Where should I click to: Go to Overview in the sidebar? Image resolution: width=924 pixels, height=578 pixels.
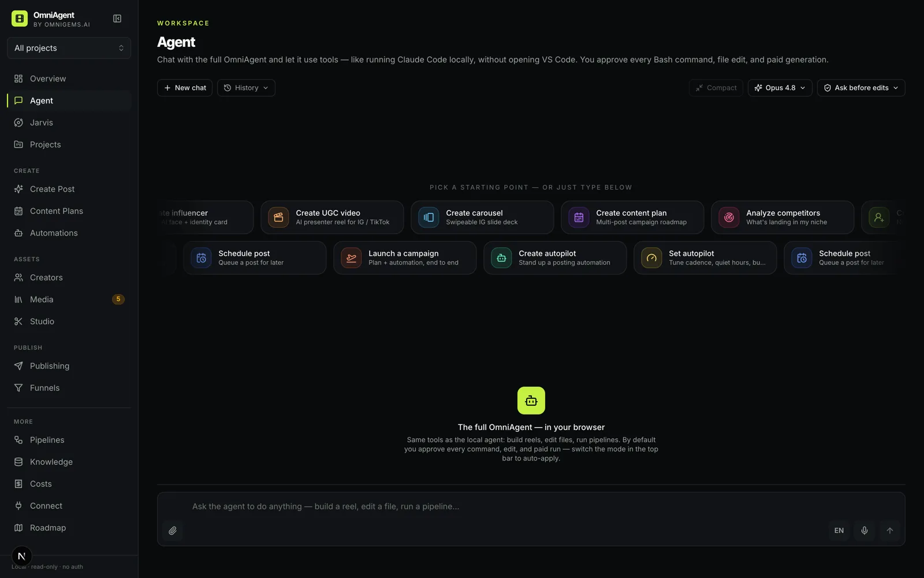point(69,79)
